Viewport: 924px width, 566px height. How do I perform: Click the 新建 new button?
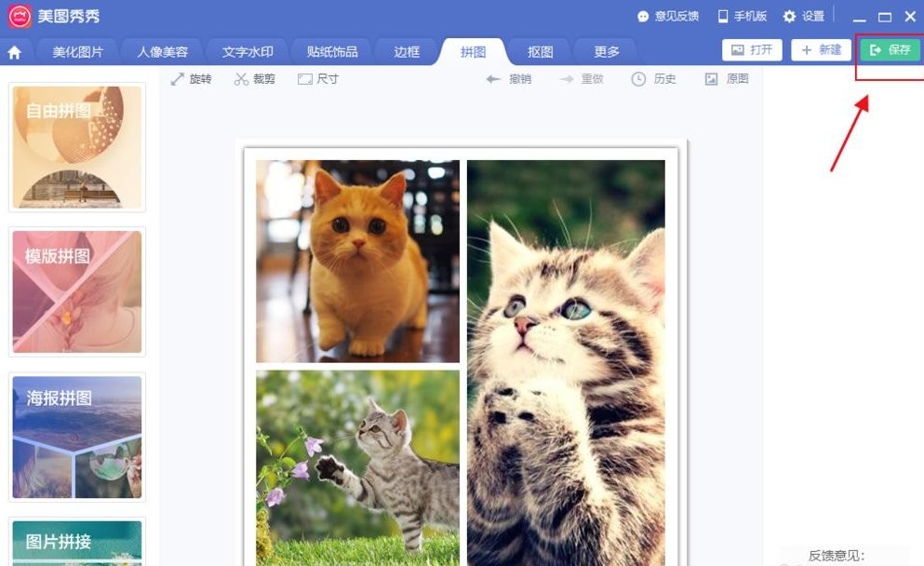(821, 50)
